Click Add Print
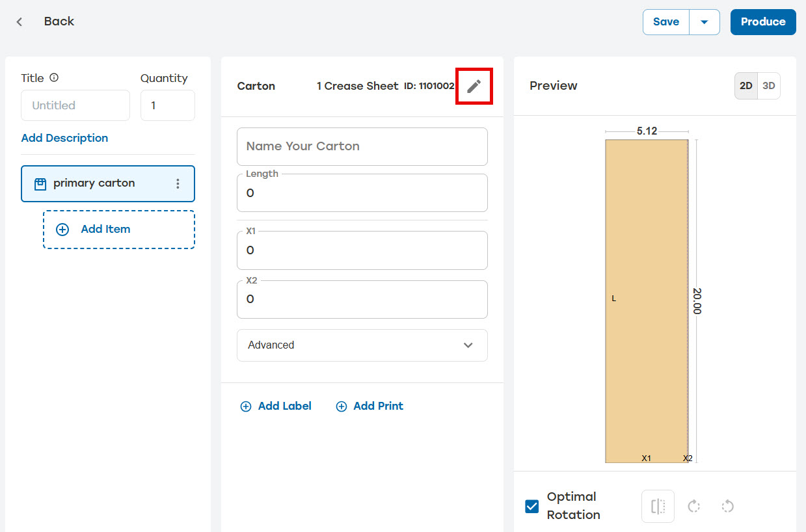 coord(369,406)
